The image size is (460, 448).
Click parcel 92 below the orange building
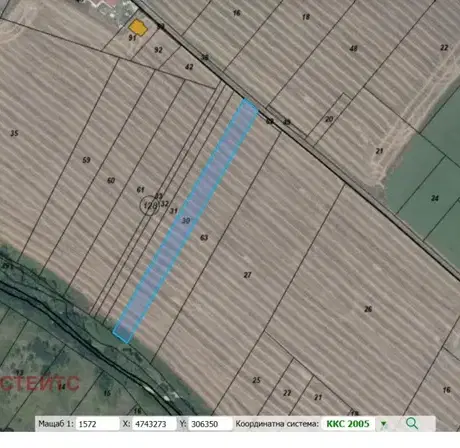point(158,50)
